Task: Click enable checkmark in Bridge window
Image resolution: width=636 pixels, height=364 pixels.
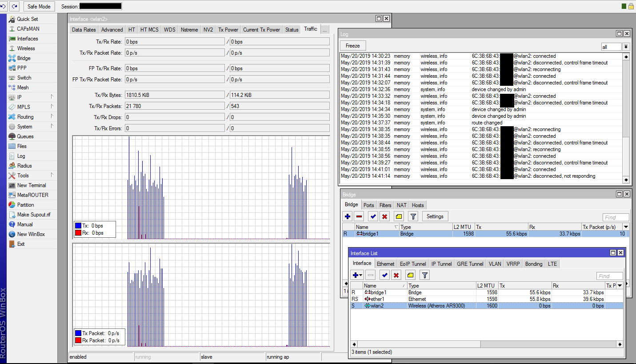Action: [373, 216]
